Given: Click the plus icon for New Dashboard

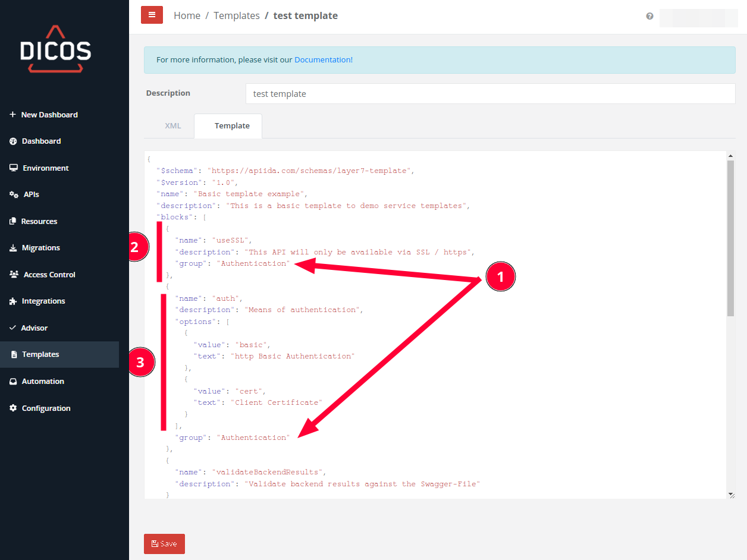Looking at the screenshot, I should point(12,114).
